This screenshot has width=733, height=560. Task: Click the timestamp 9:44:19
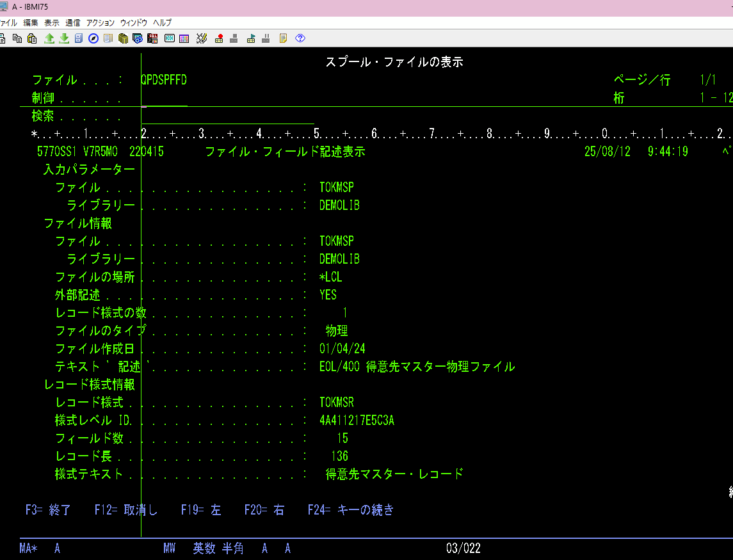click(x=668, y=152)
